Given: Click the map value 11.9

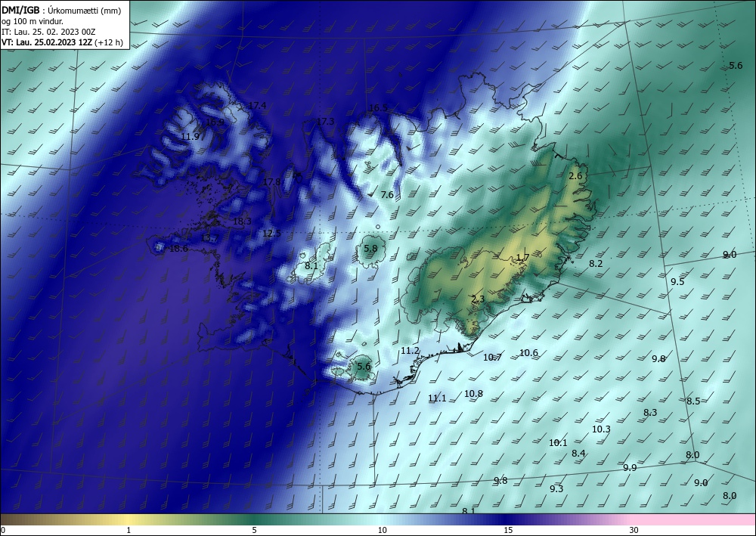Looking at the screenshot, I should coord(191,137).
